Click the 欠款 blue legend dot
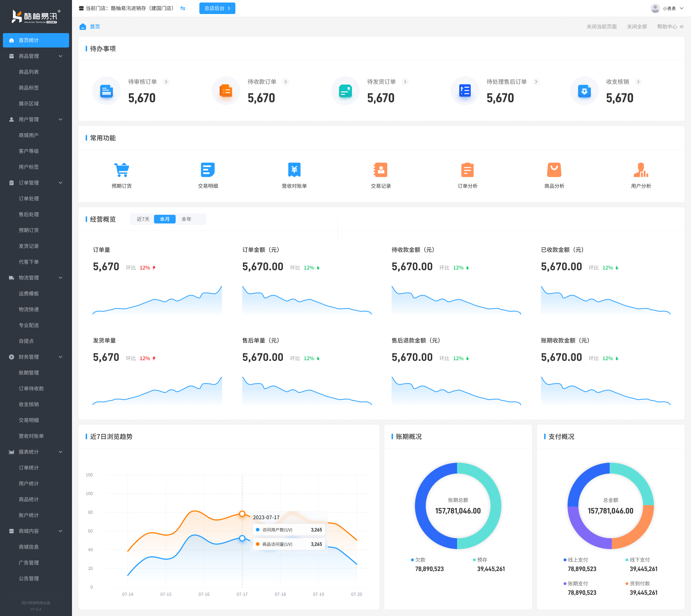Image resolution: width=691 pixels, height=616 pixels. pos(412,560)
